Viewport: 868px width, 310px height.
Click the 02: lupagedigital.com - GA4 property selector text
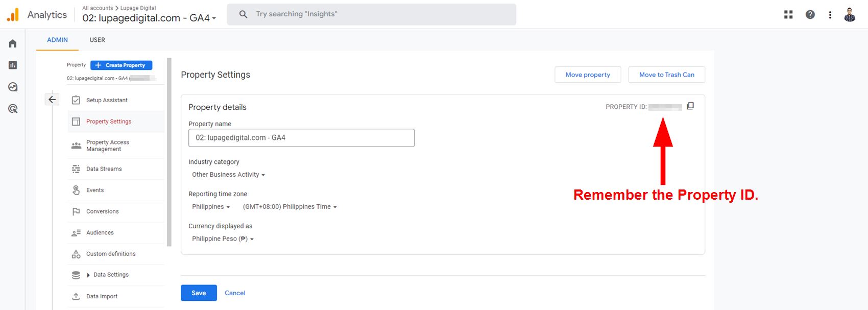pos(146,18)
